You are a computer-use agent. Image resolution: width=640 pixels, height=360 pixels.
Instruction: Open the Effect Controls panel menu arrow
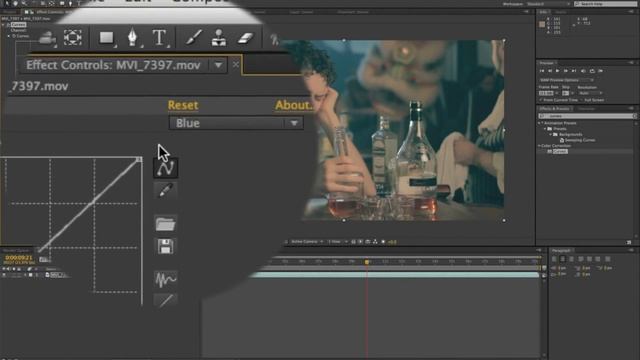(218, 65)
